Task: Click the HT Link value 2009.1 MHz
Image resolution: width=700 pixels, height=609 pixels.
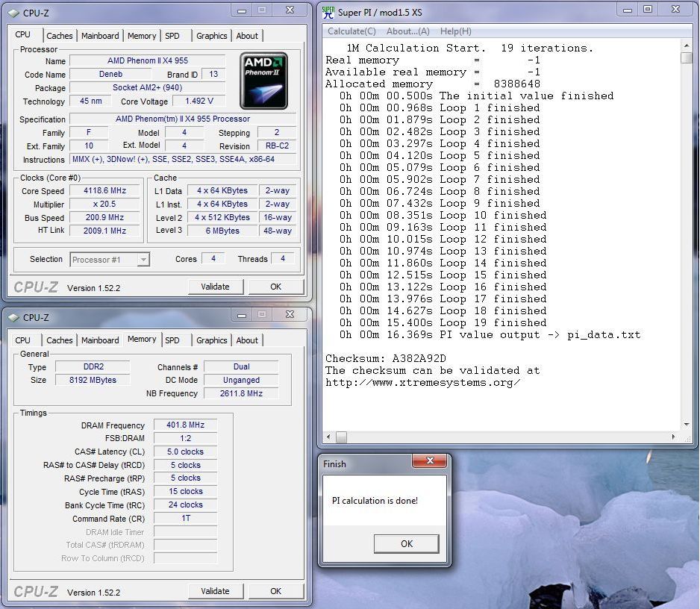Action: pyautogui.click(x=105, y=231)
